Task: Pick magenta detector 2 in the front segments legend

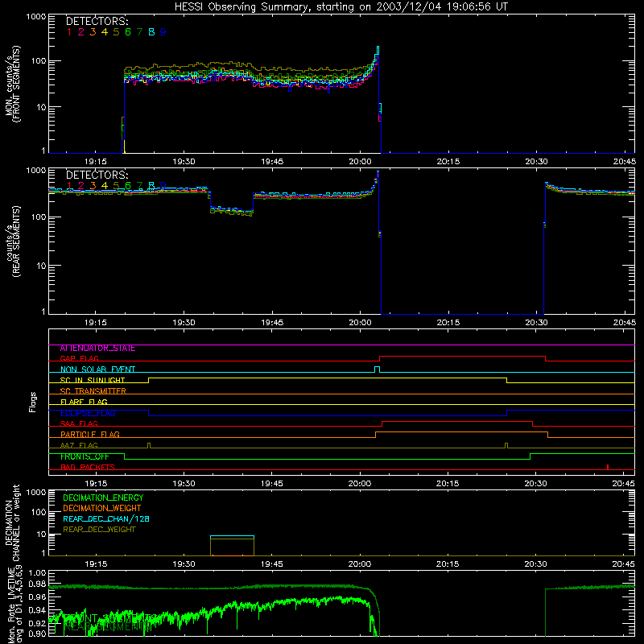Action: [x=81, y=32]
